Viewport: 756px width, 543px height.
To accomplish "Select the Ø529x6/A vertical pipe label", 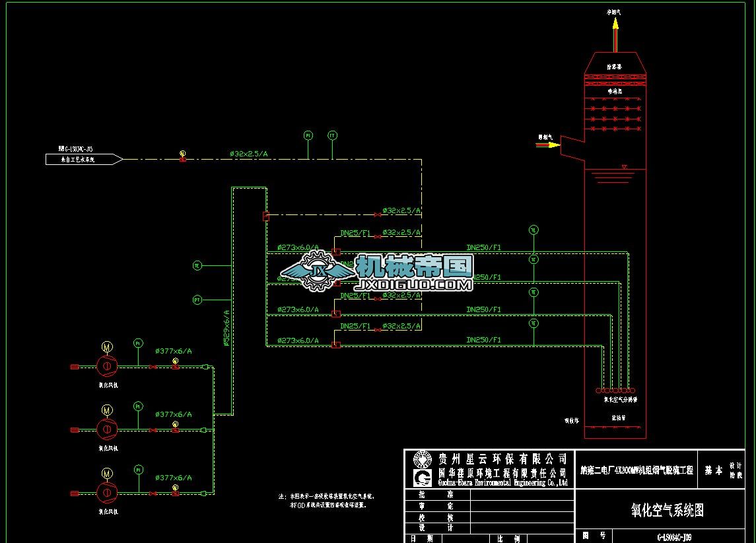I will tap(226, 328).
